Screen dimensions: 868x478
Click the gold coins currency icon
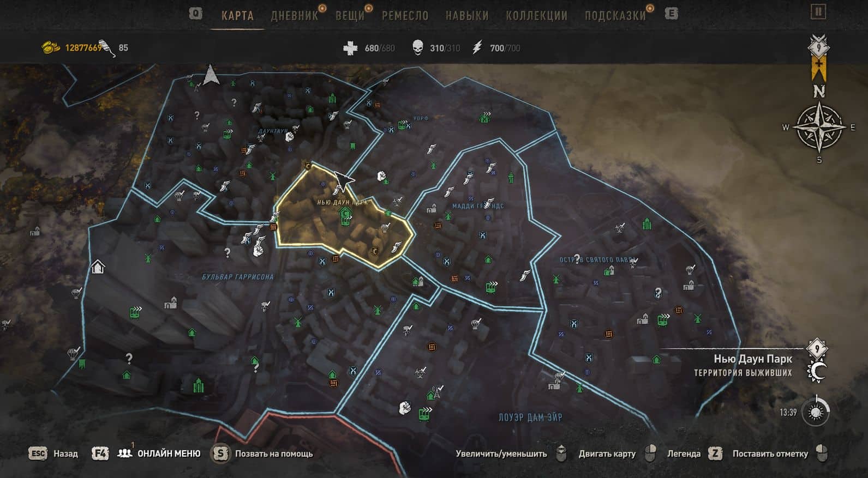point(51,47)
